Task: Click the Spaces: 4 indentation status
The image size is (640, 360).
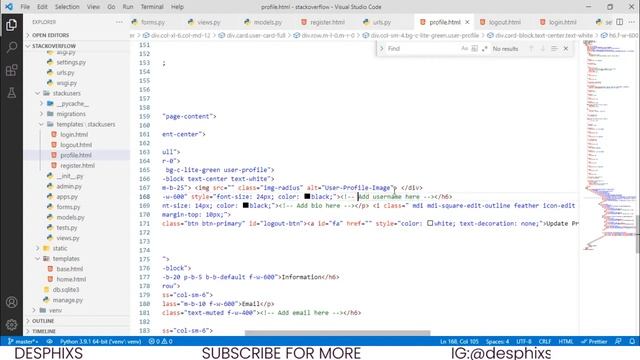Action: tap(497, 341)
